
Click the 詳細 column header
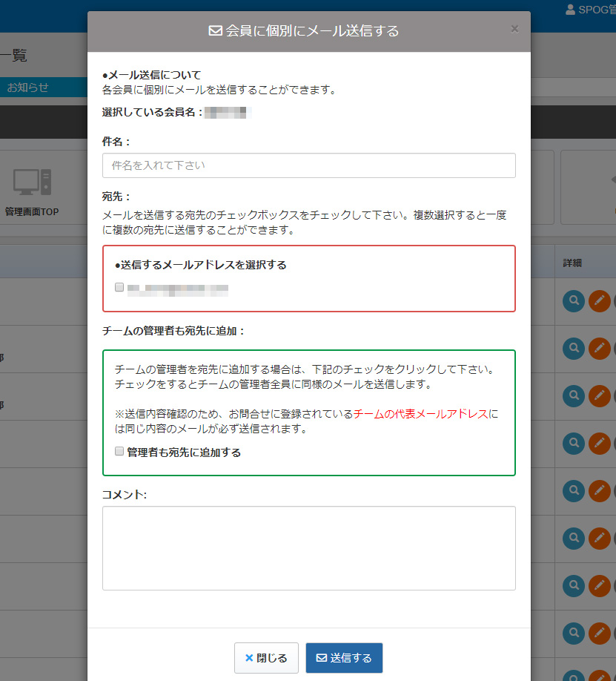point(572,262)
